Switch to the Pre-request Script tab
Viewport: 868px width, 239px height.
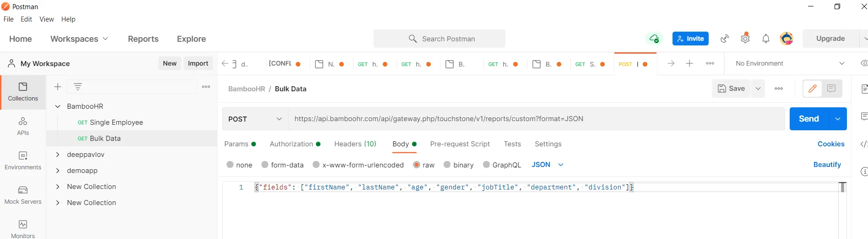[460, 144]
